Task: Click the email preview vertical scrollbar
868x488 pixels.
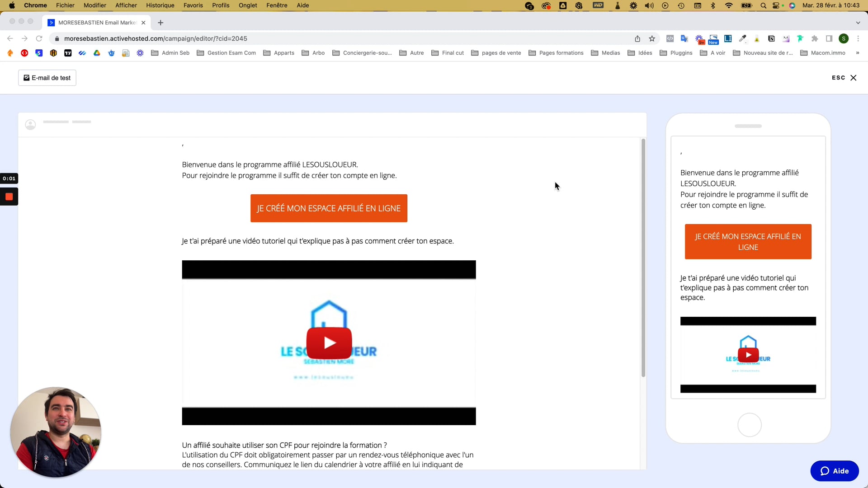Action: pos(643,258)
